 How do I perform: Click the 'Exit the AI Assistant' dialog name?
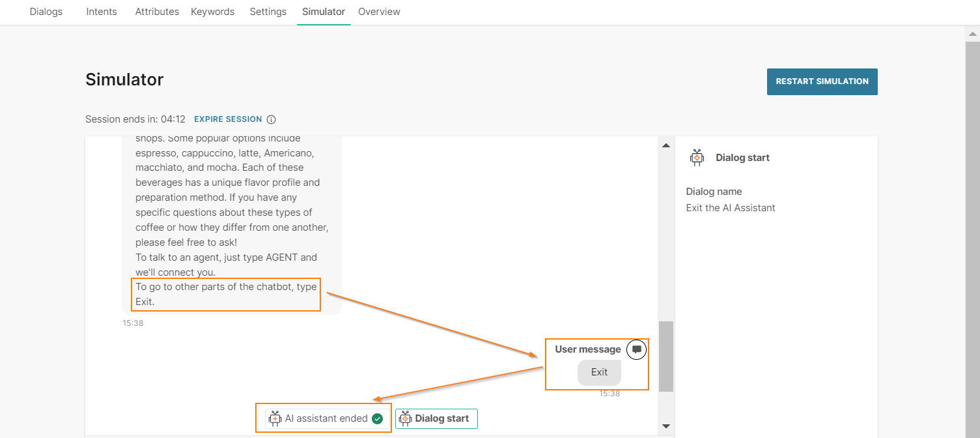coord(731,208)
